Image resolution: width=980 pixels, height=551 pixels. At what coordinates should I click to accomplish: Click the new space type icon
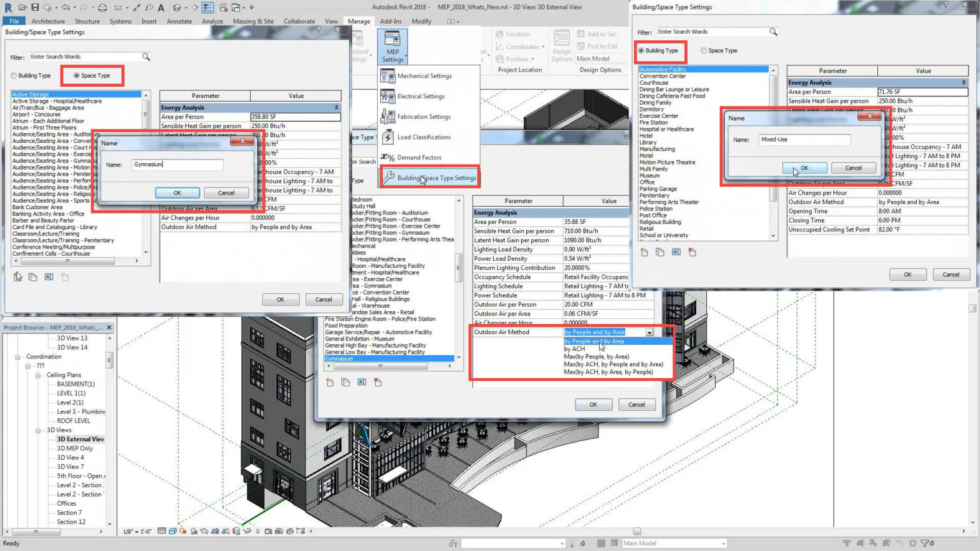(x=17, y=276)
